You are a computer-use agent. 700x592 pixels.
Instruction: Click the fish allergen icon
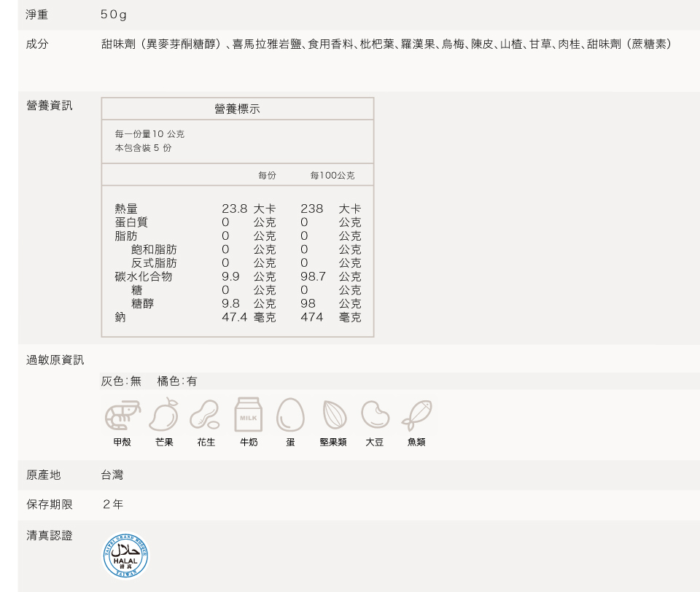point(416,416)
